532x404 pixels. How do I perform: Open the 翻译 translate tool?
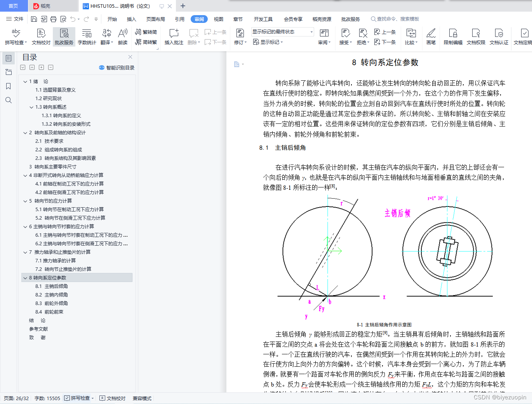pos(107,37)
